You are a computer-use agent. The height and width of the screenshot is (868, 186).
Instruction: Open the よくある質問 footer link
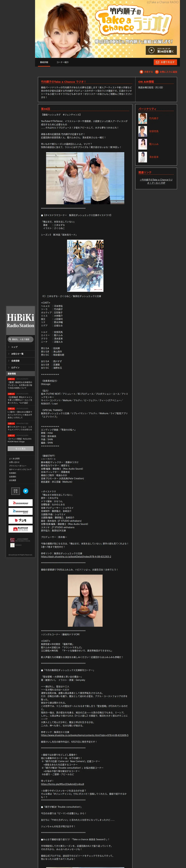[14, 459]
